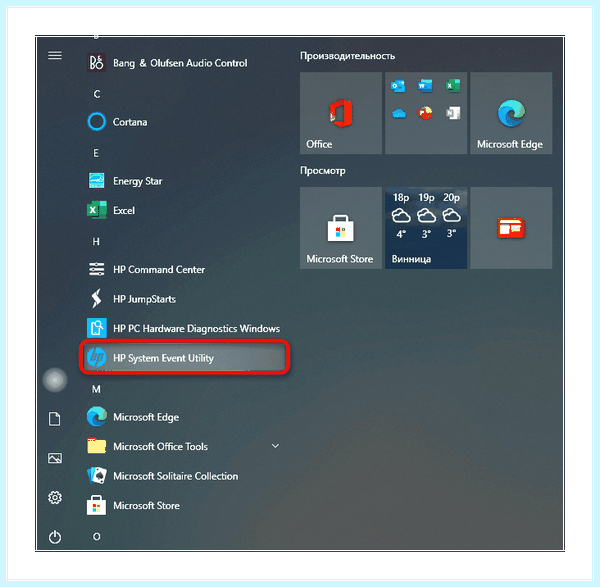Expand the Start hamburger menu
This screenshot has height=587, width=600.
(x=55, y=55)
